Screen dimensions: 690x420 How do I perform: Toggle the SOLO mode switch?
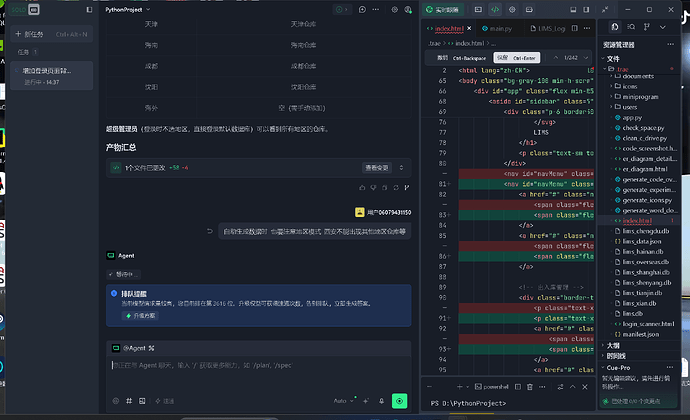(25, 9)
